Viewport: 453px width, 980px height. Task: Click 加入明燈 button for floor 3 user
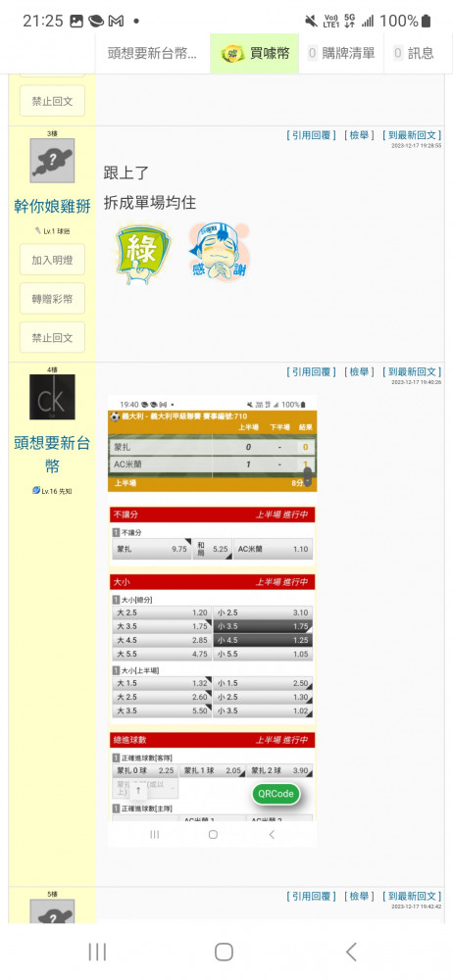tap(52, 260)
